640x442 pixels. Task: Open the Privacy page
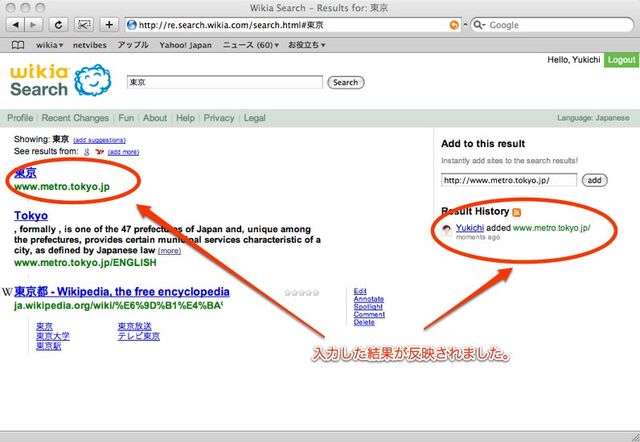click(219, 118)
